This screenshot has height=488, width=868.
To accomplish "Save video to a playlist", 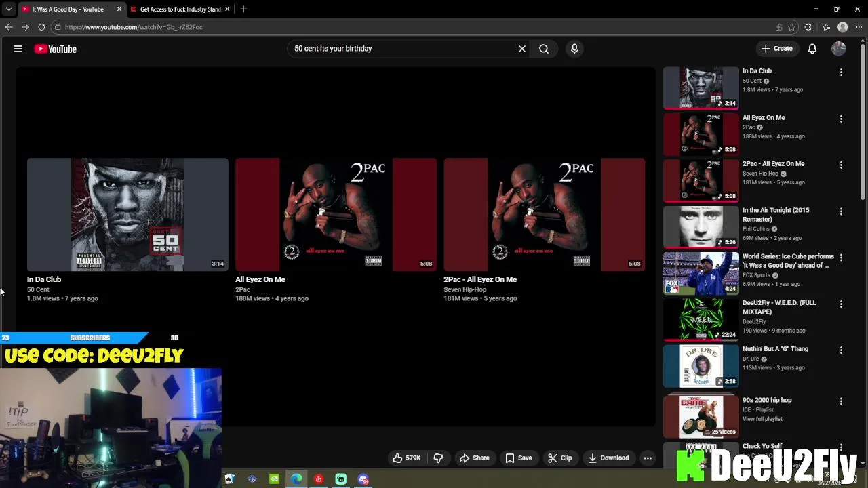I will click(519, 458).
